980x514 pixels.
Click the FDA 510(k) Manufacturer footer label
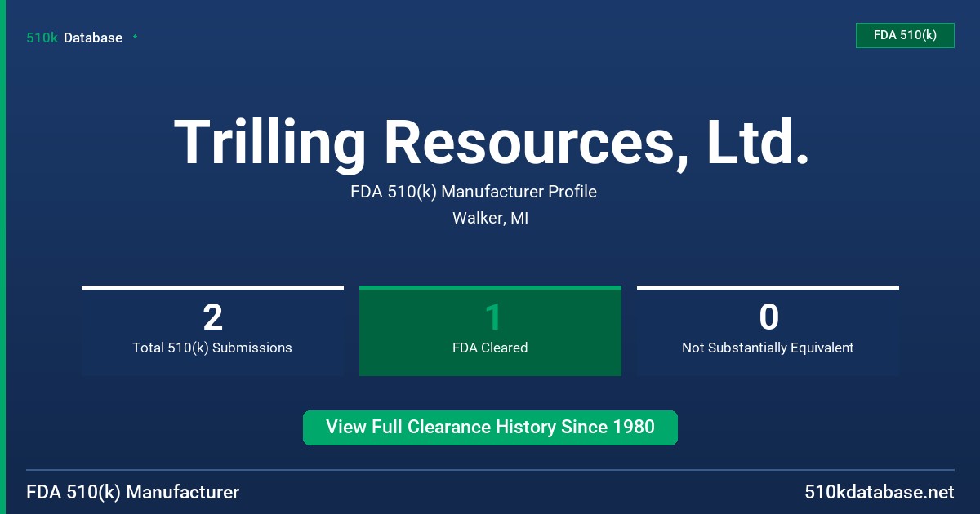[x=133, y=493]
